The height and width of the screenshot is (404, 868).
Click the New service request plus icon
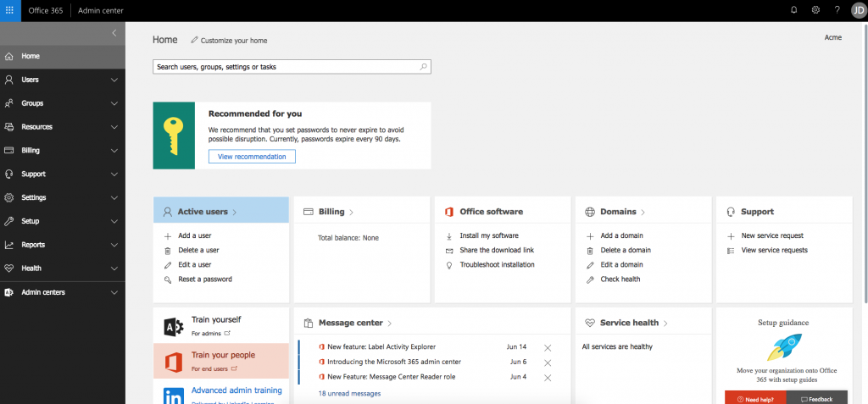(x=731, y=235)
